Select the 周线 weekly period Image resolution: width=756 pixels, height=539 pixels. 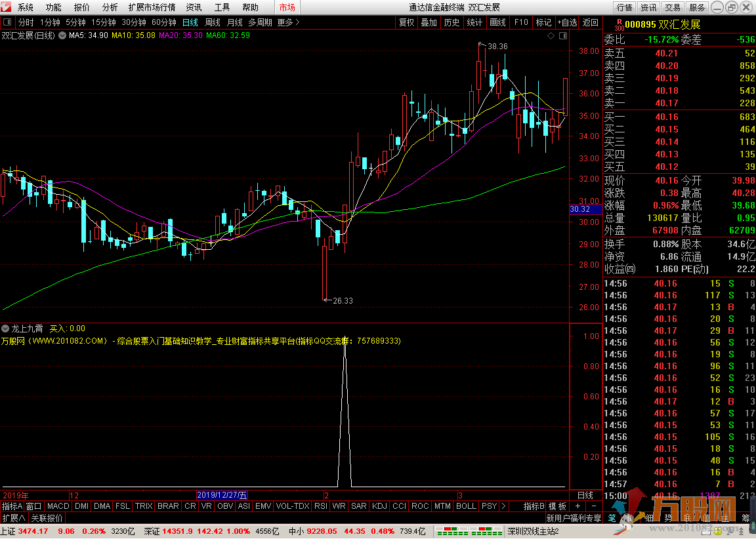(x=213, y=22)
